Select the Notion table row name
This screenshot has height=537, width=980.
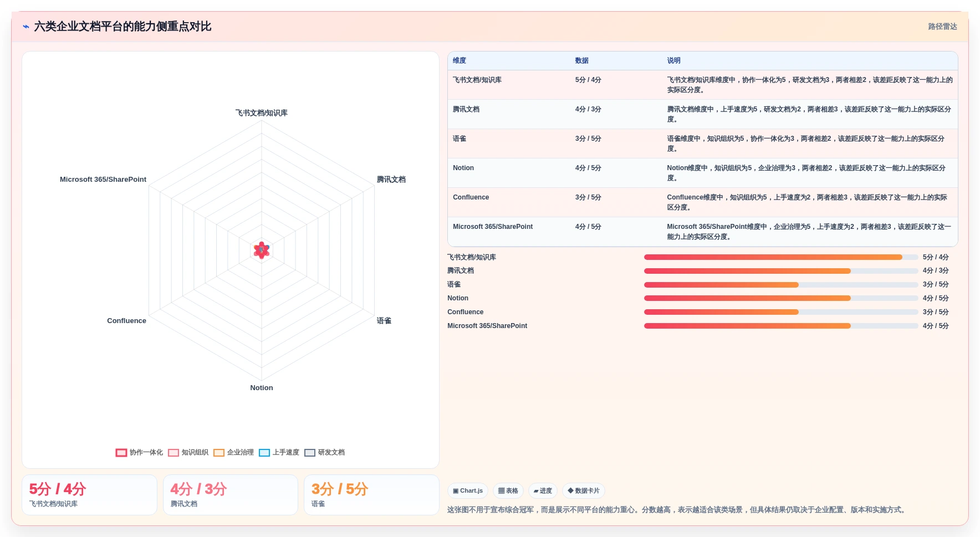[463, 168]
